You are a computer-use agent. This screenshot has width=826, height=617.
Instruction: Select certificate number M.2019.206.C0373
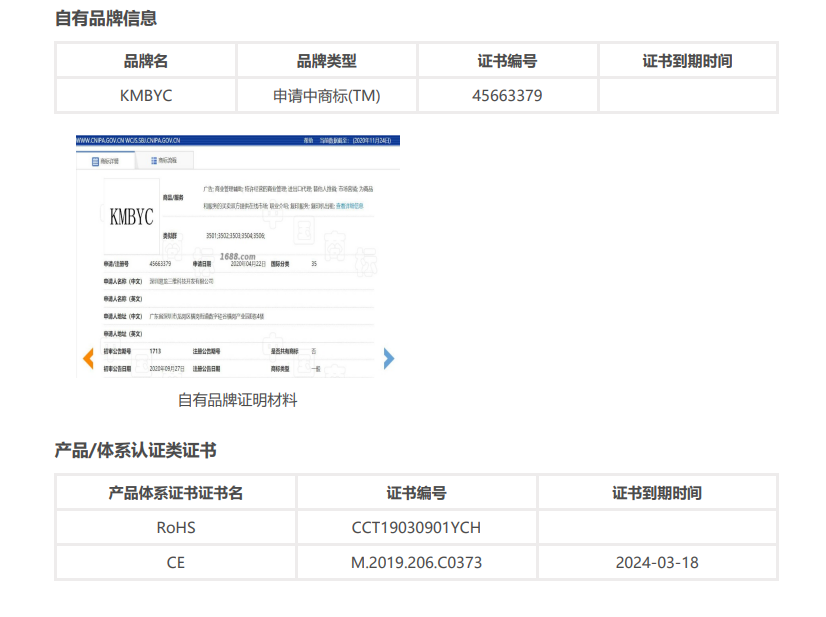tap(416, 562)
